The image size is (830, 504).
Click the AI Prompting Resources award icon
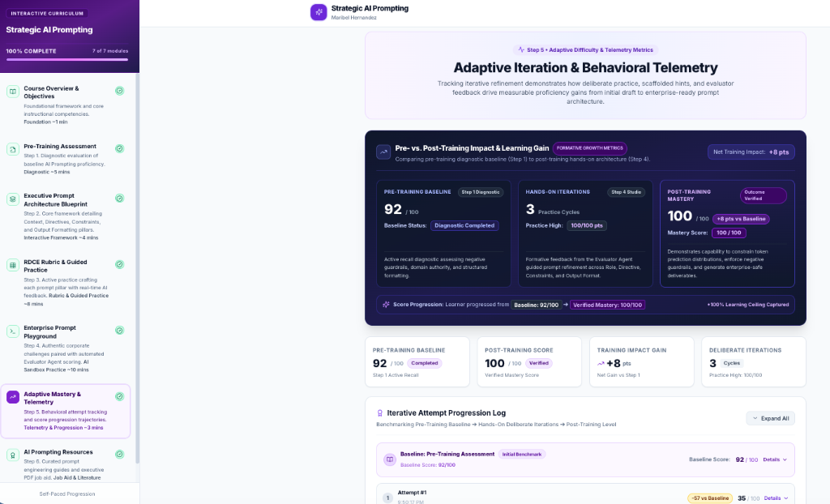coord(13,455)
